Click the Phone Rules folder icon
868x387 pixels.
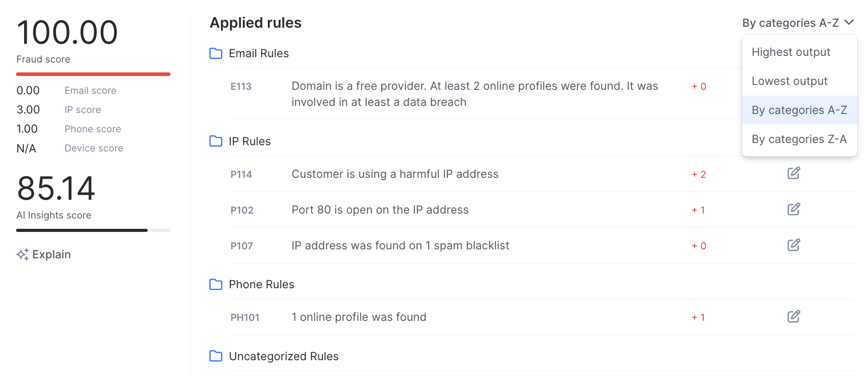[216, 284]
